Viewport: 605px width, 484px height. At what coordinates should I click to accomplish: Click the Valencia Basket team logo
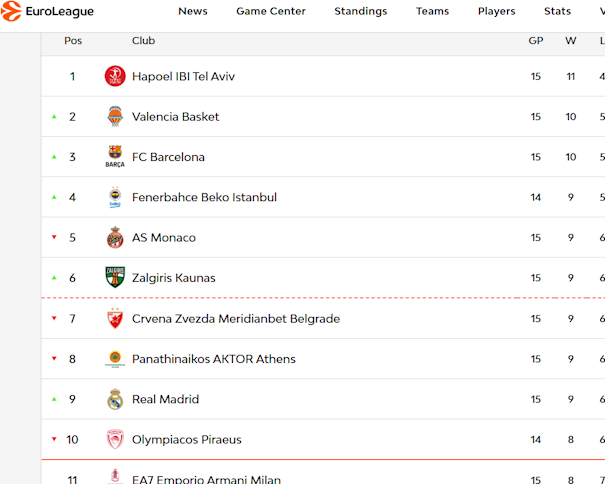[115, 117]
